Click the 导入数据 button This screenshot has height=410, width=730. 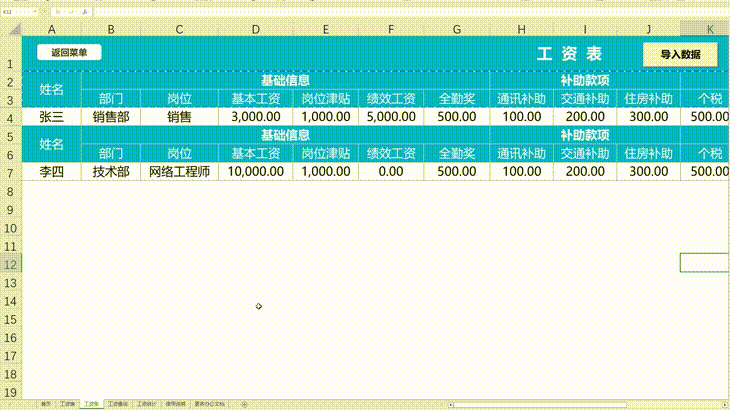click(680, 54)
